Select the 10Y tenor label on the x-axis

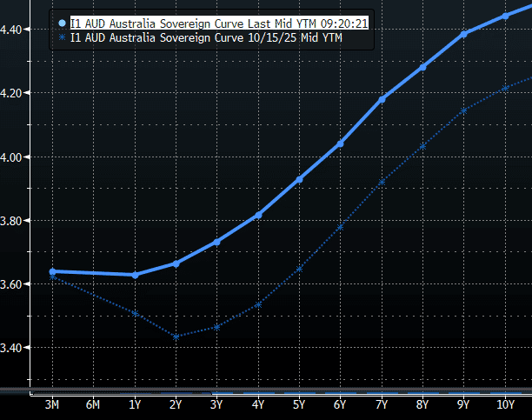click(x=505, y=404)
